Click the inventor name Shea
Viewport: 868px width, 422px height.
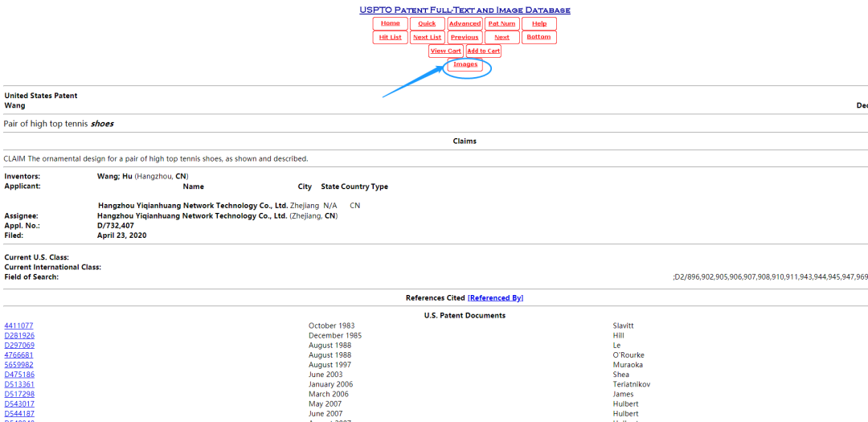(621, 375)
